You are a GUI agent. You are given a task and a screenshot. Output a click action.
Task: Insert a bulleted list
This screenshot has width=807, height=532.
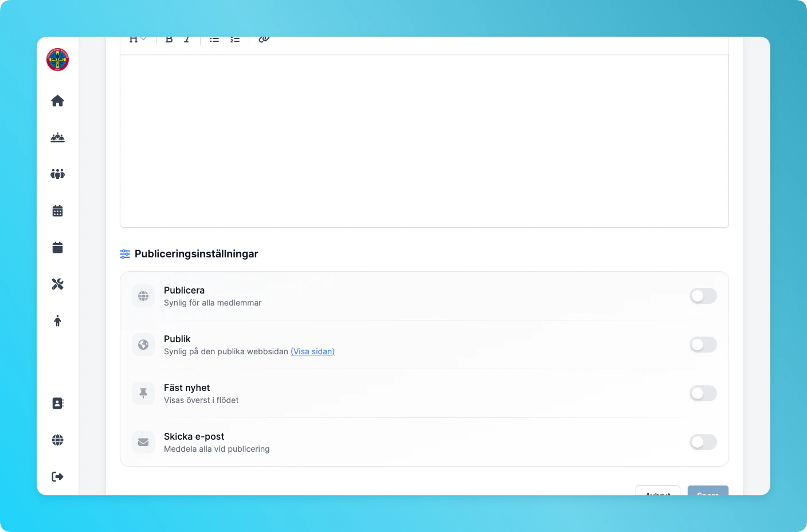tap(214, 39)
